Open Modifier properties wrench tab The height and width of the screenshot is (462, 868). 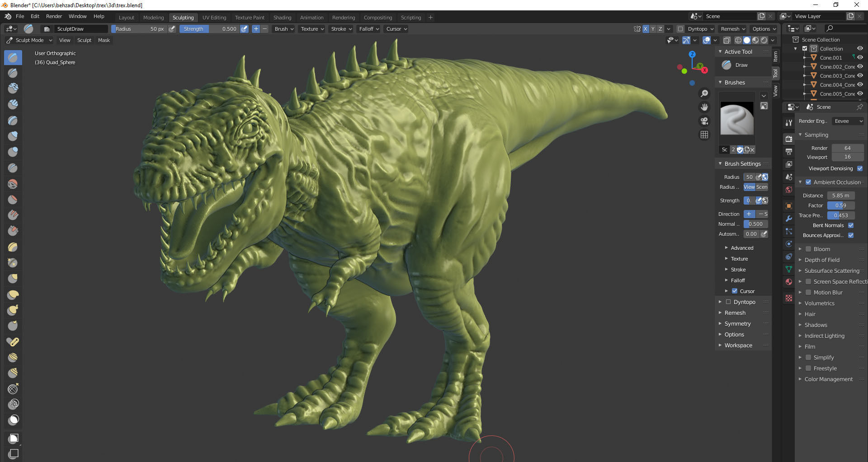[x=789, y=219]
